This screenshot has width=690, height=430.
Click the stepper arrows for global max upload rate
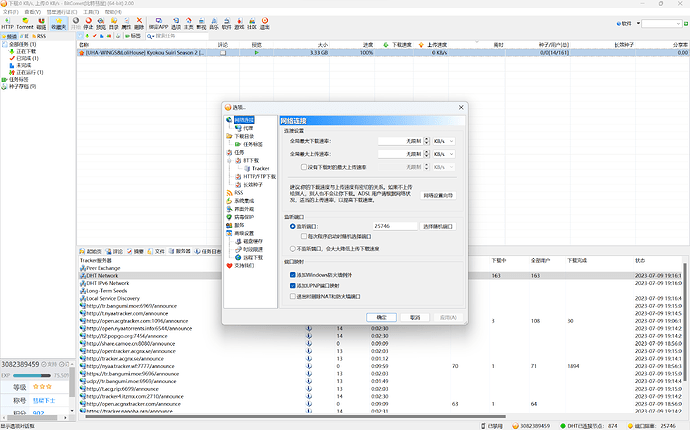coord(426,154)
